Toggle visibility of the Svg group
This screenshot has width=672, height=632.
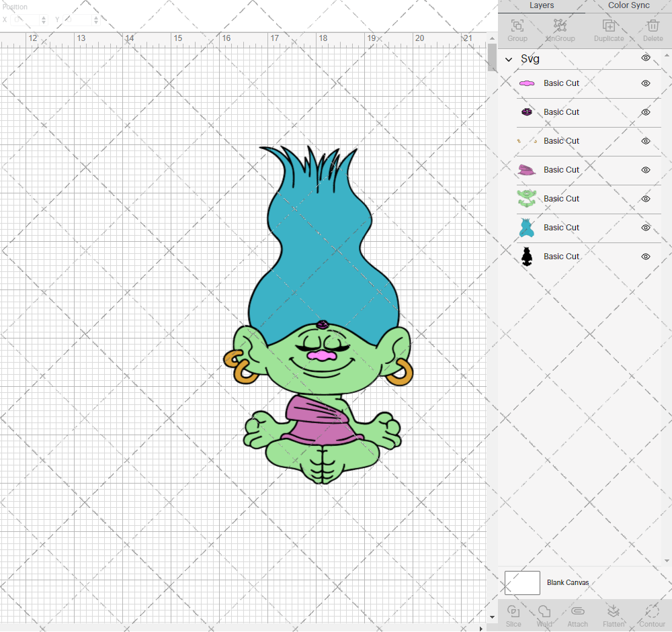click(x=645, y=58)
